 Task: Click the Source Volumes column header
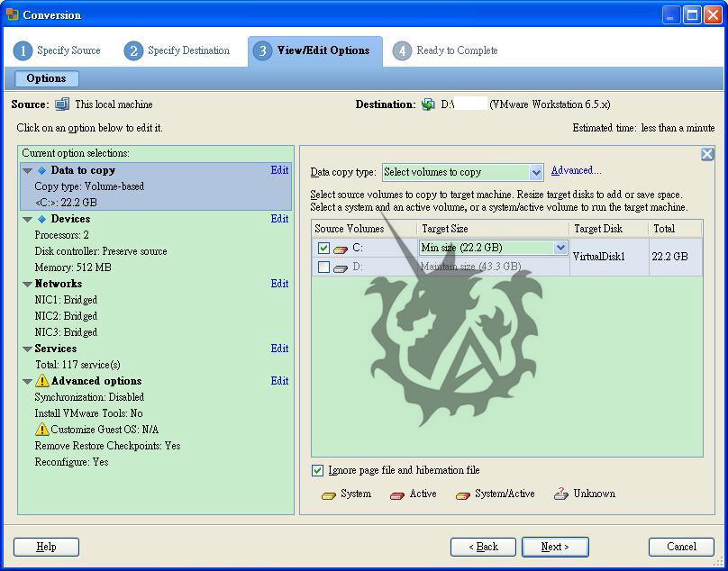pos(365,229)
